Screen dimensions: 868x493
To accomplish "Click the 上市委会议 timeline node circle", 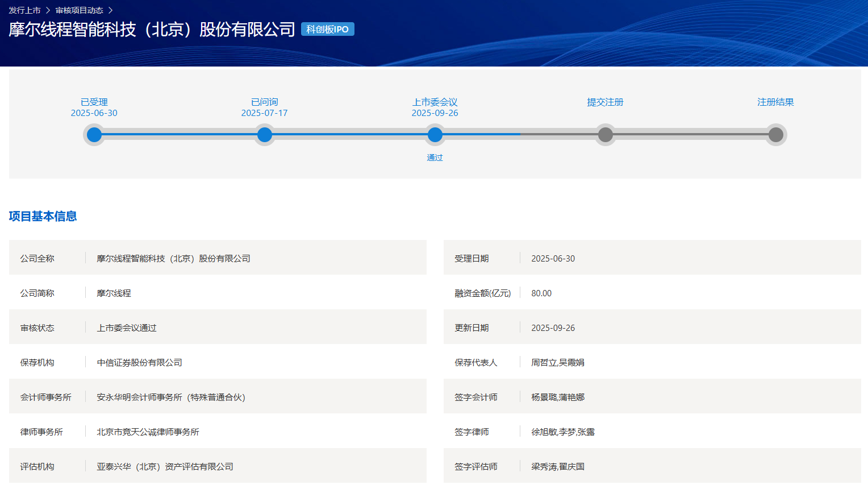I will 435,135.
